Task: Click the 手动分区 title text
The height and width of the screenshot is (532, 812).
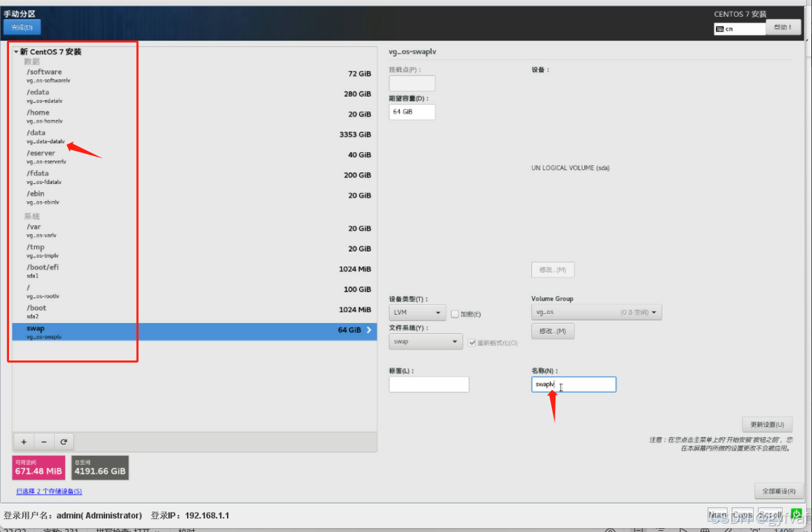Action: pyautogui.click(x=19, y=14)
